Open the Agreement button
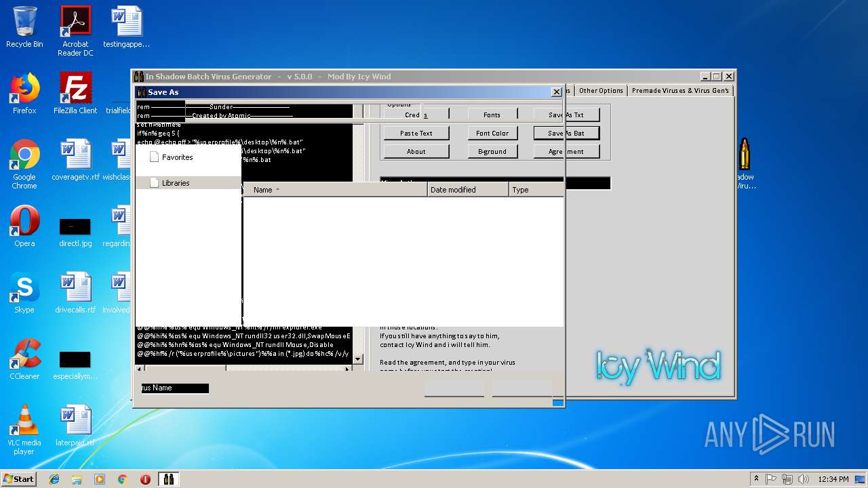Image resolution: width=868 pixels, height=488 pixels. tap(566, 152)
